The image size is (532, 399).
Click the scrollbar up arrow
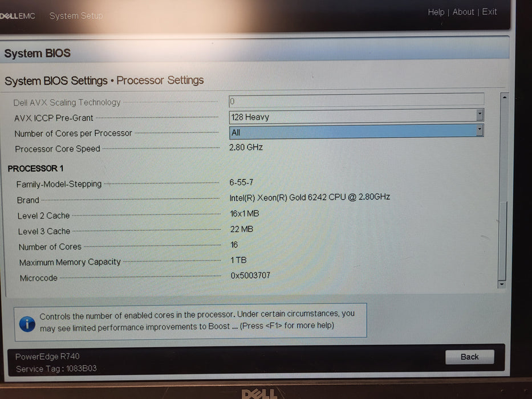tap(504, 97)
